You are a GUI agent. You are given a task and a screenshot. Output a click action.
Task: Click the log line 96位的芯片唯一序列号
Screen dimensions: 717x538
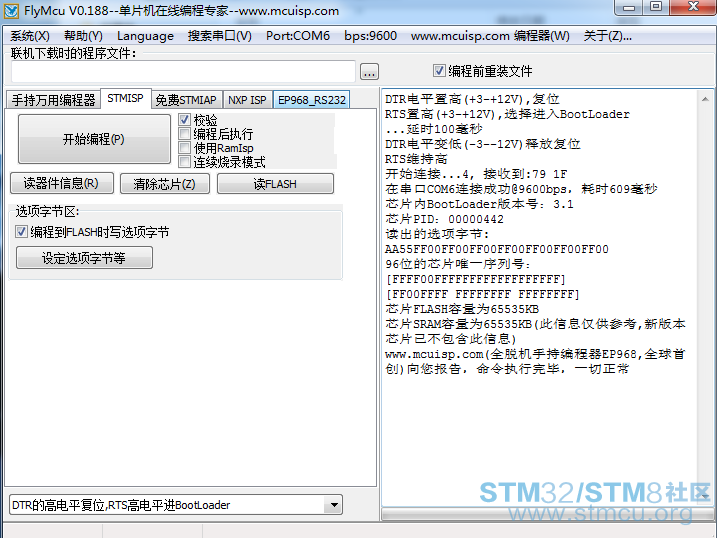(458, 264)
